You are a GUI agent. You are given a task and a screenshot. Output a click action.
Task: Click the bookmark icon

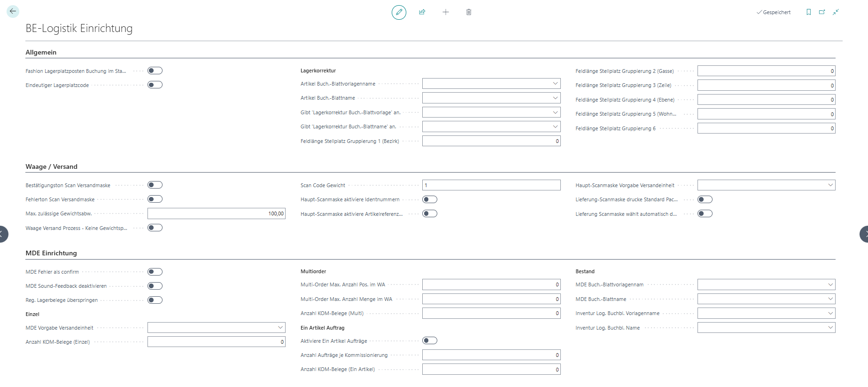point(808,12)
